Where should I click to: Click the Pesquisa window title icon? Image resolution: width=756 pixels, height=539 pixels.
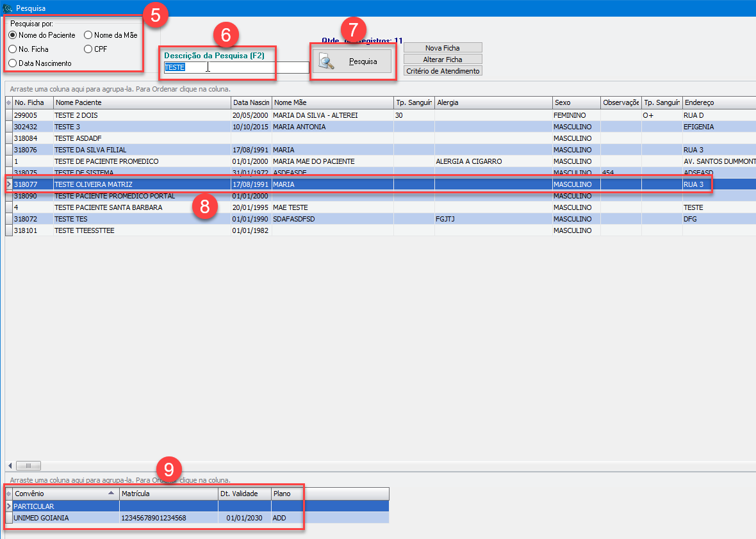[8, 8]
